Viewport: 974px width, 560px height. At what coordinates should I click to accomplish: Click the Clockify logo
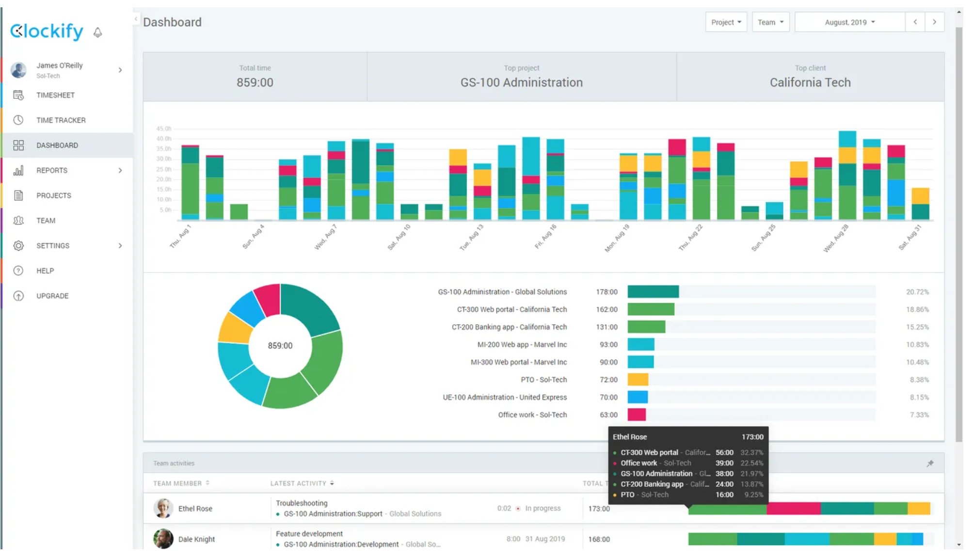coord(47,32)
